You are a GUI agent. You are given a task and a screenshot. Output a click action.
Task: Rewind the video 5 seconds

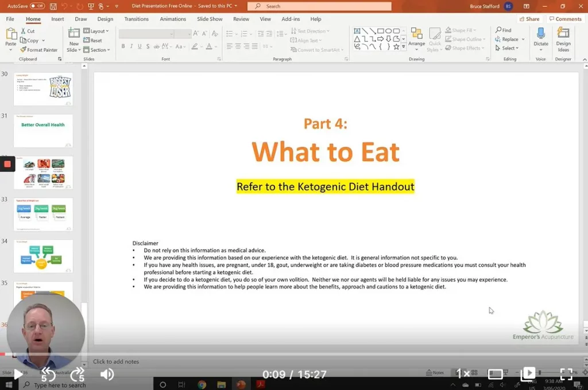[x=48, y=375]
